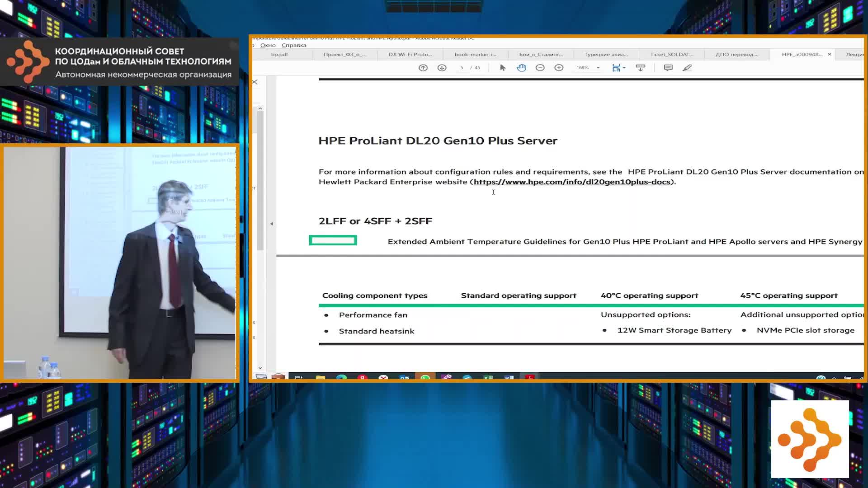Go to next page using down arrow icon
Viewport: 868px width, 488px height.
[442, 68]
